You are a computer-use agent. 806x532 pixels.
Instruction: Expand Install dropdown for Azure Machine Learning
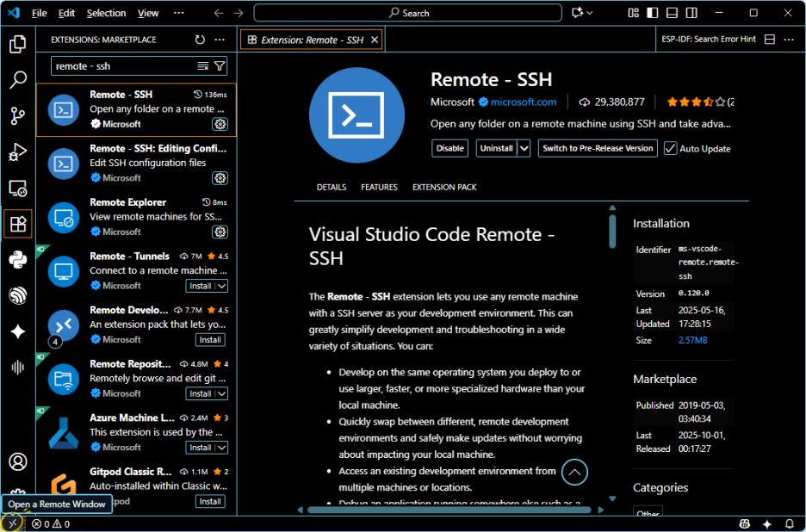tap(221, 448)
